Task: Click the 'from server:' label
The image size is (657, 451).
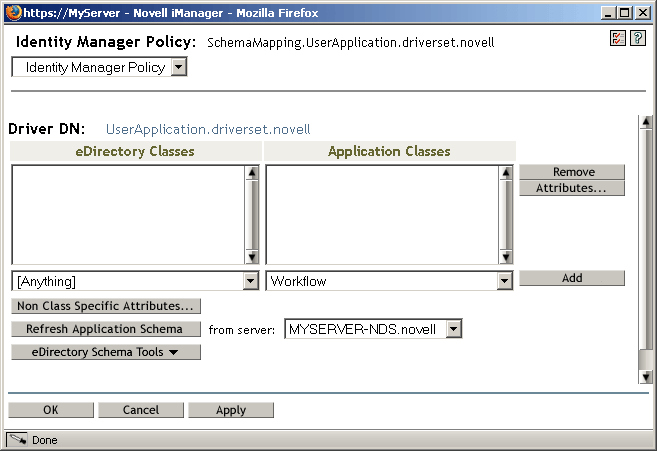Action: [242, 330]
